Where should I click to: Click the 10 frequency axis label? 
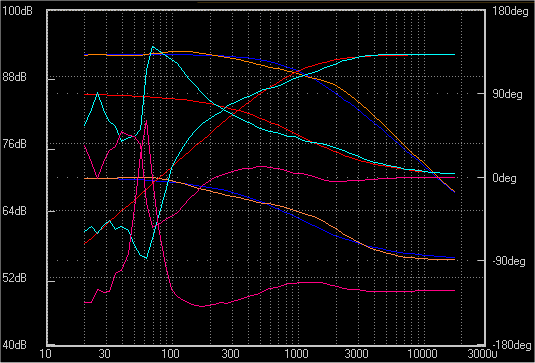click(46, 353)
